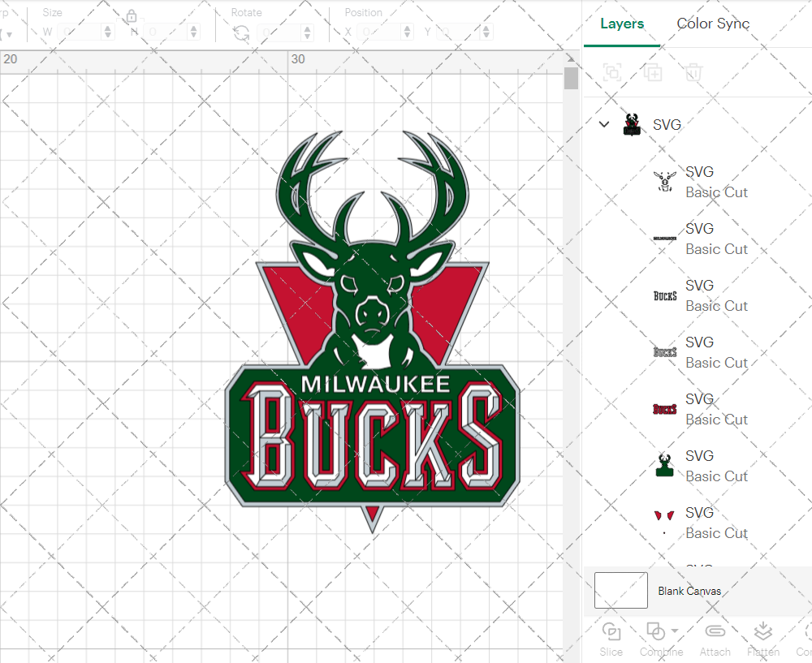The width and height of the screenshot is (812, 663).
Task: Click the width W input field
Action: [80, 32]
